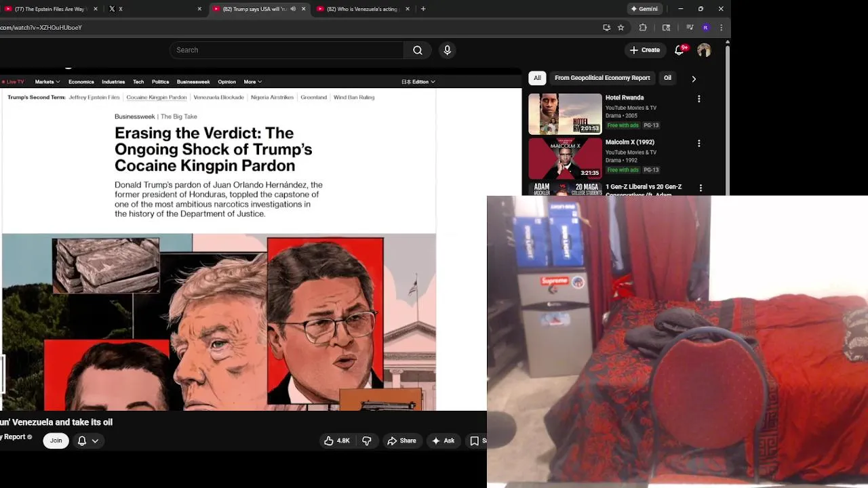Dislike the video

click(x=367, y=441)
